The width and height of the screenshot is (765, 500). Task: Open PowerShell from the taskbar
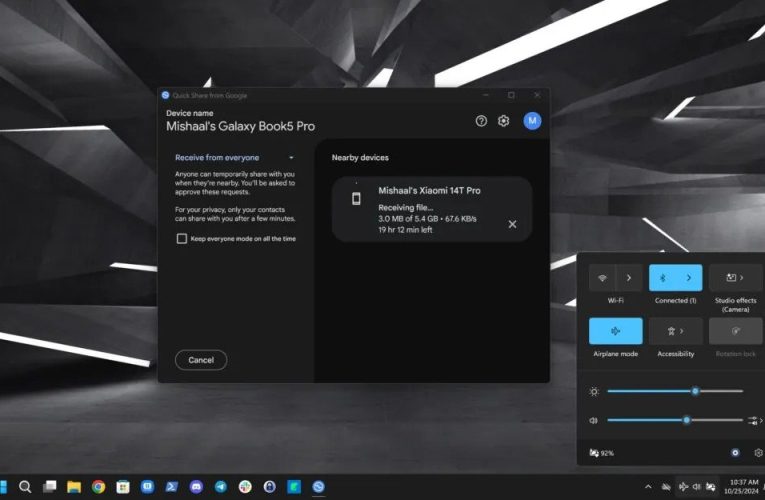[172, 486]
